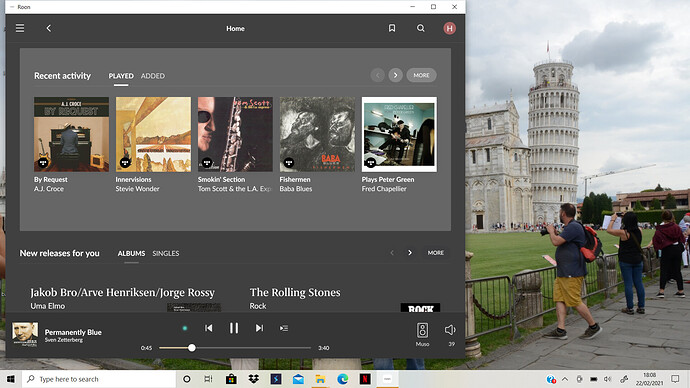The image size is (690, 388).
Task: Open the clock showing 18:08
Action: click(x=650, y=379)
